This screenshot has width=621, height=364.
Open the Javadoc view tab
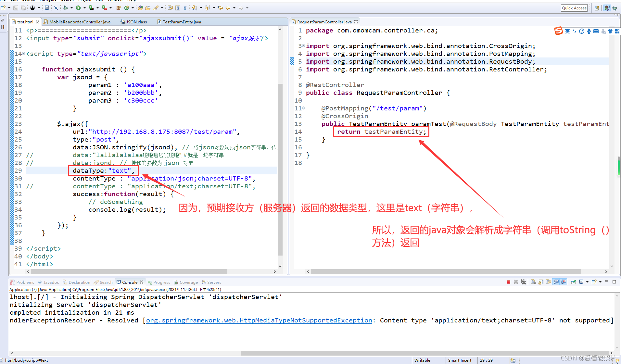tap(48, 282)
